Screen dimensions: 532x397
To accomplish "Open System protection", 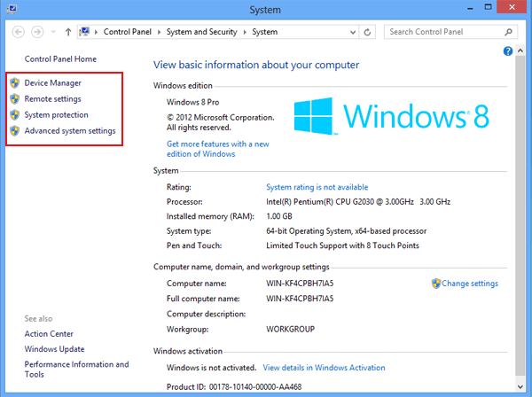I will pos(57,115).
